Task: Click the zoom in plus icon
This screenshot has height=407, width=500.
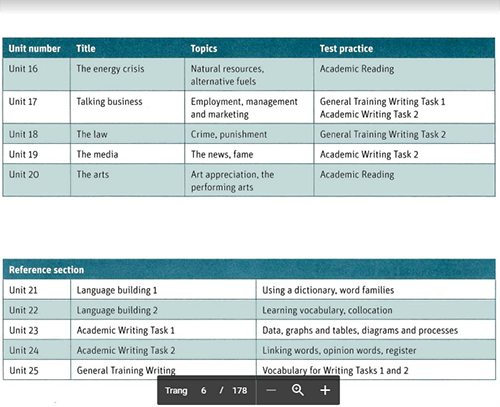Action: [x=325, y=390]
